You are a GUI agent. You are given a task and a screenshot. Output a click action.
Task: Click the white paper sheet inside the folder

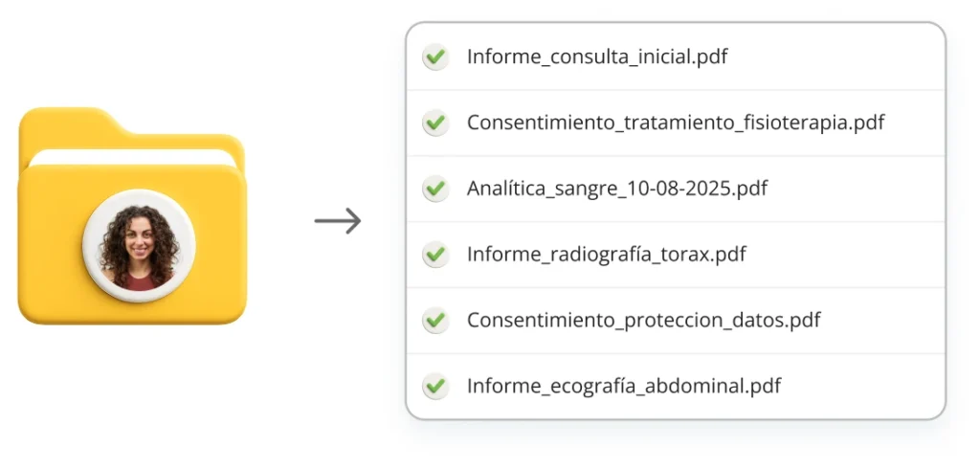[134, 156]
